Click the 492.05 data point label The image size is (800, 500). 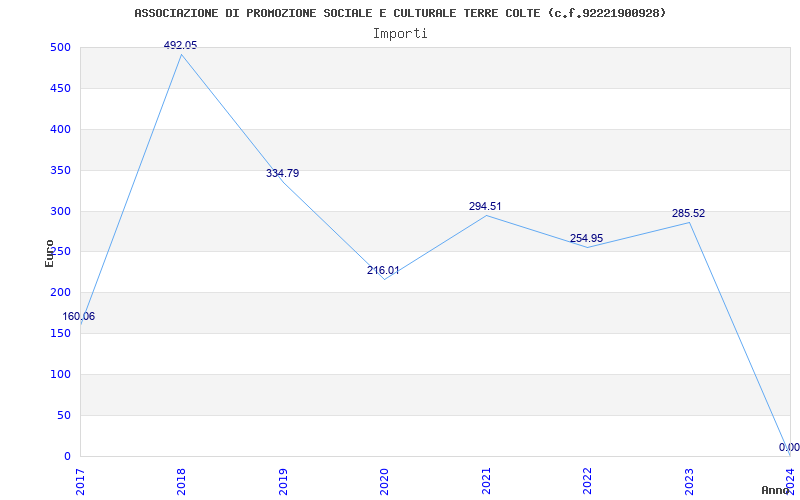180,45
